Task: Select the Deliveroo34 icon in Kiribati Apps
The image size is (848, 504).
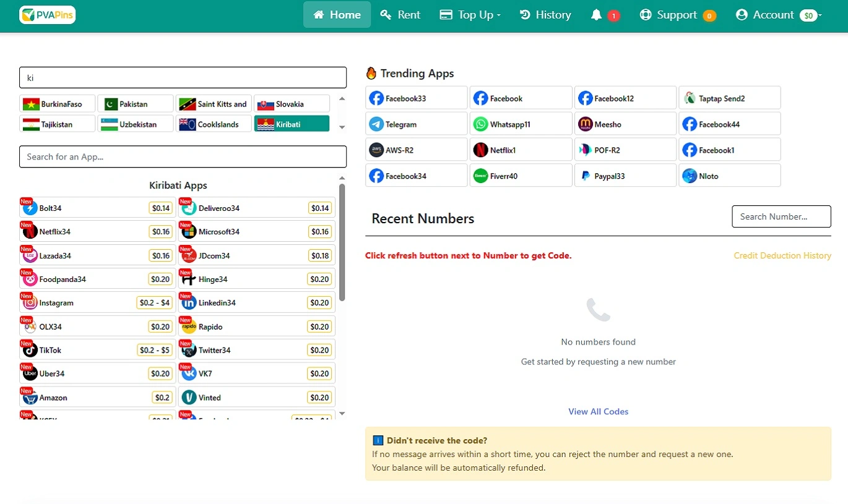Action: pos(189,208)
